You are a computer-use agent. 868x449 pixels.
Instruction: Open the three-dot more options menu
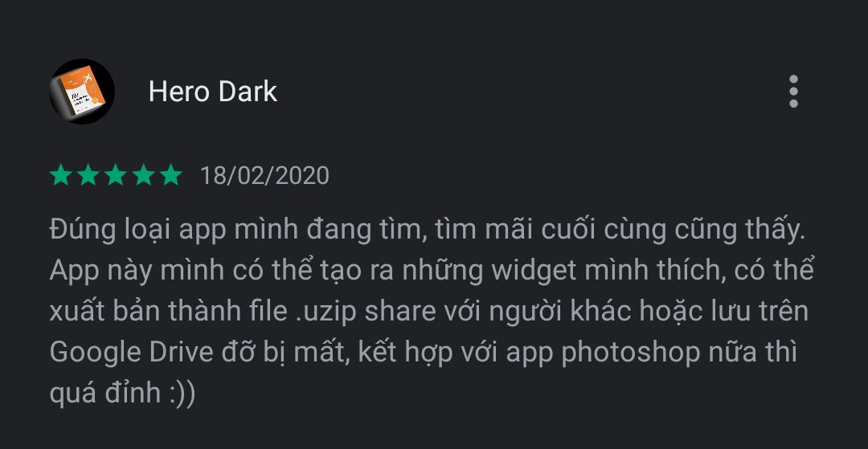(x=793, y=92)
